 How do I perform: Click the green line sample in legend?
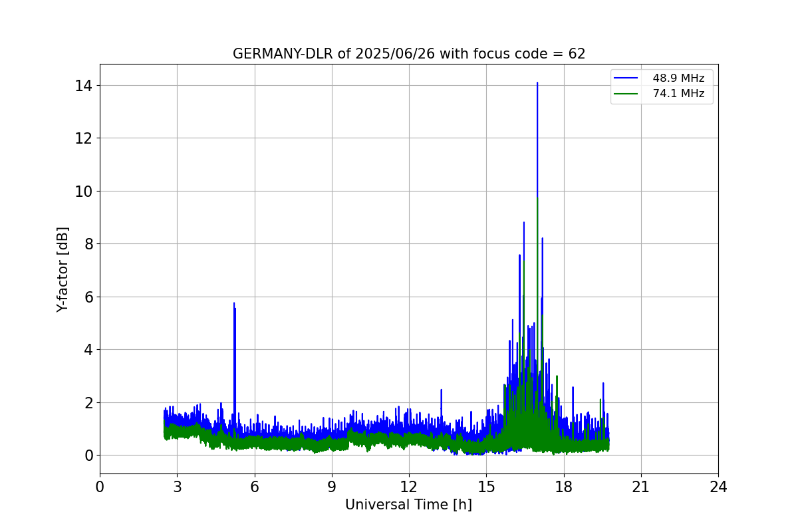626,94
